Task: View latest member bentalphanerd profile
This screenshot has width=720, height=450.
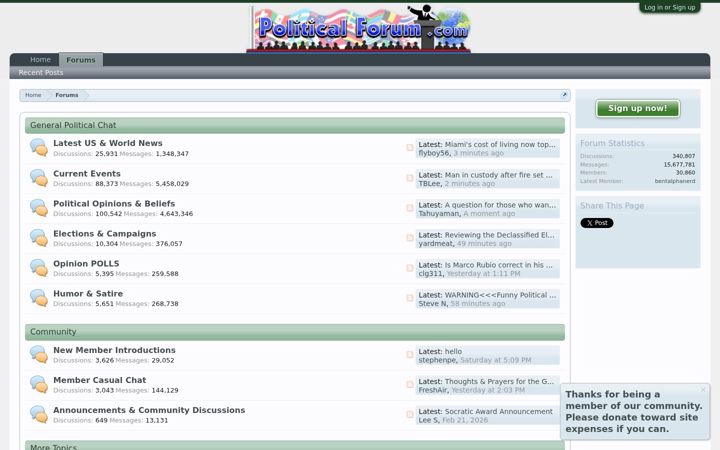Action: (675, 181)
